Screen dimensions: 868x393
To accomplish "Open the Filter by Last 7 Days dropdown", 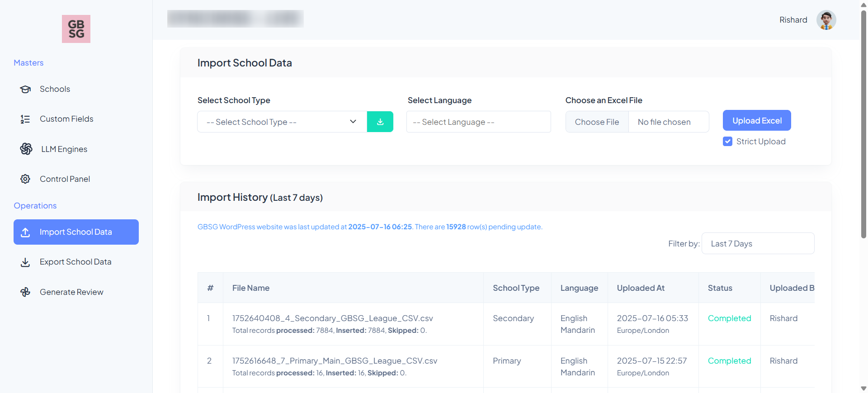I will pyautogui.click(x=758, y=243).
